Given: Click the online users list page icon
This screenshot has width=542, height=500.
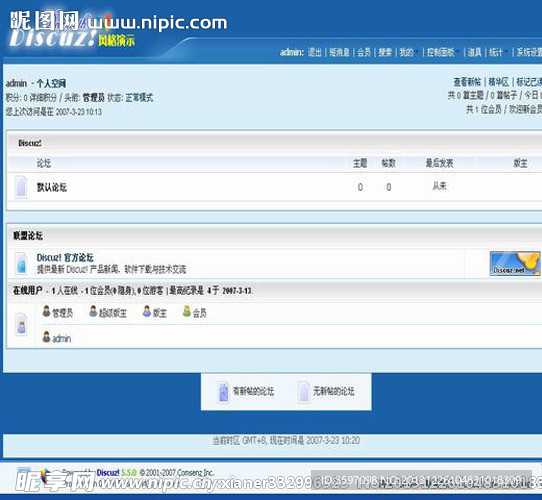Looking at the screenshot, I should 21,324.
